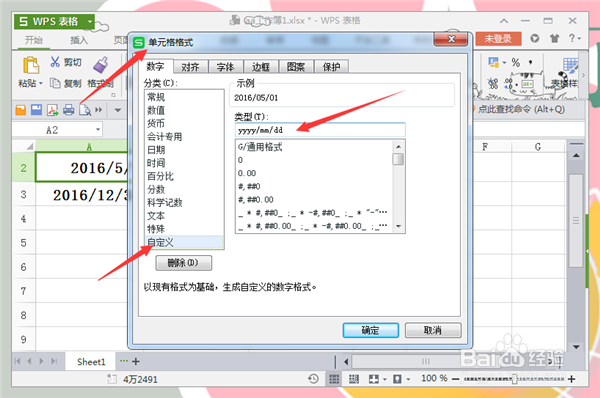Click the 未登录 login button
Viewport: 600px width, 398px height.
[x=498, y=39]
